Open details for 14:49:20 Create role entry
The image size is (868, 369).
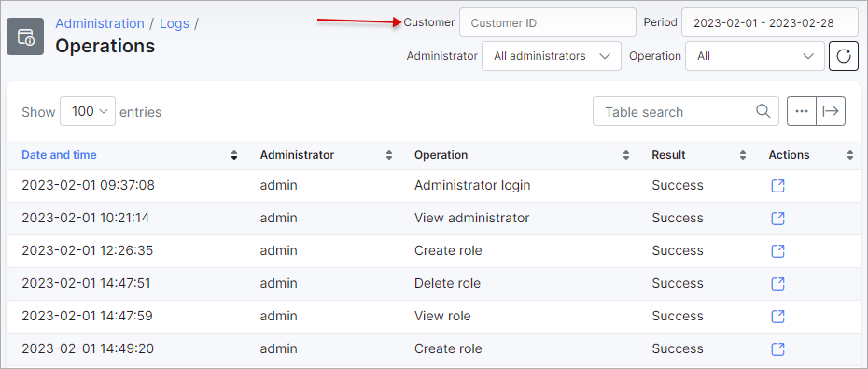click(x=777, y=349)
